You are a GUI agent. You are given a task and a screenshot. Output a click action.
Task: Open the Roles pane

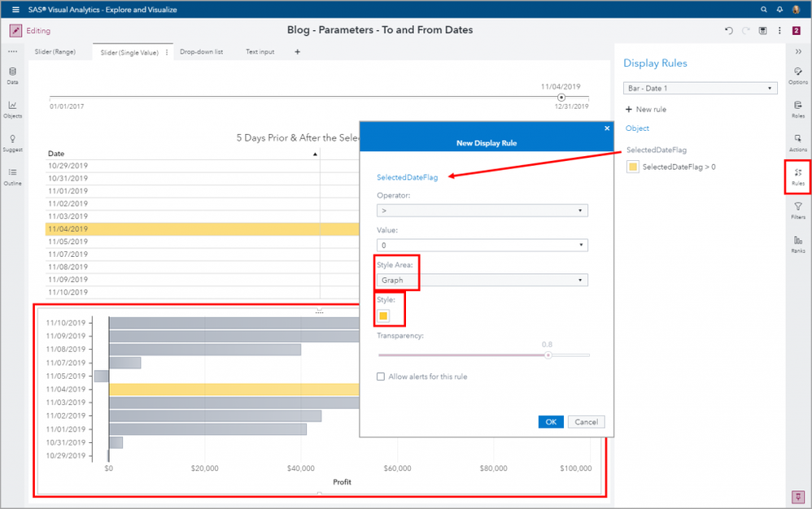pos(798,109)
